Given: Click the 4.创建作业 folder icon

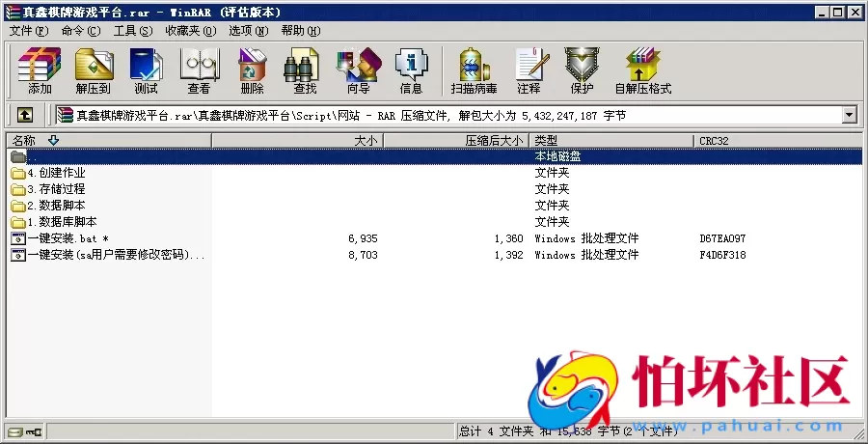Looking at the screenshot, I should click(x=18, y=173).
